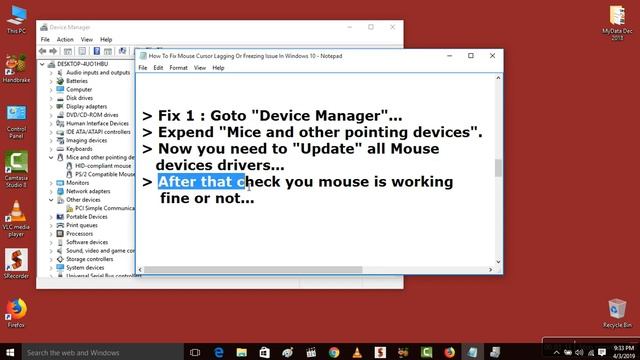Click the Back arrow in Device Manager toolbar
Image resolution: width=640 pixels, height=360 pixels.
(42, 51)
